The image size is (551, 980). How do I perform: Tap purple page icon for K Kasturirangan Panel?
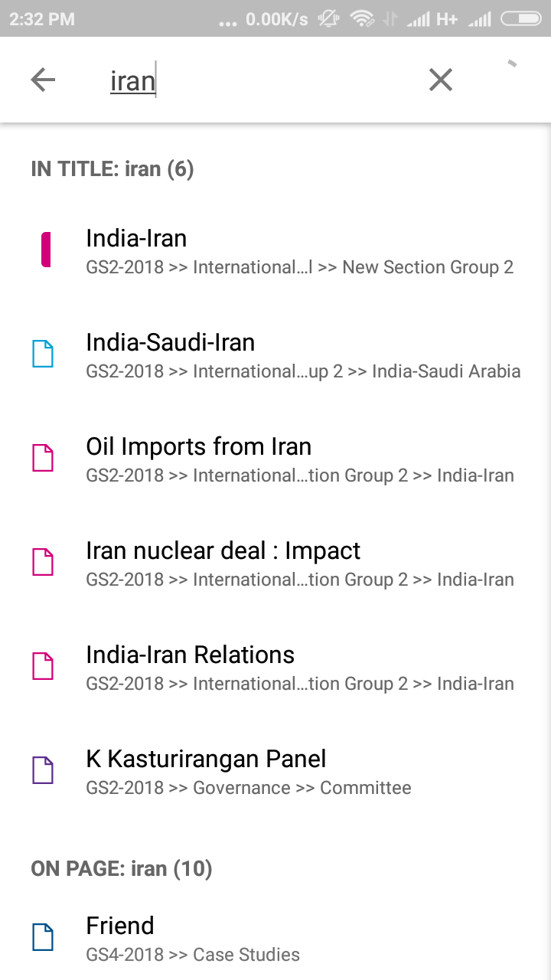(x=43, y=771)
